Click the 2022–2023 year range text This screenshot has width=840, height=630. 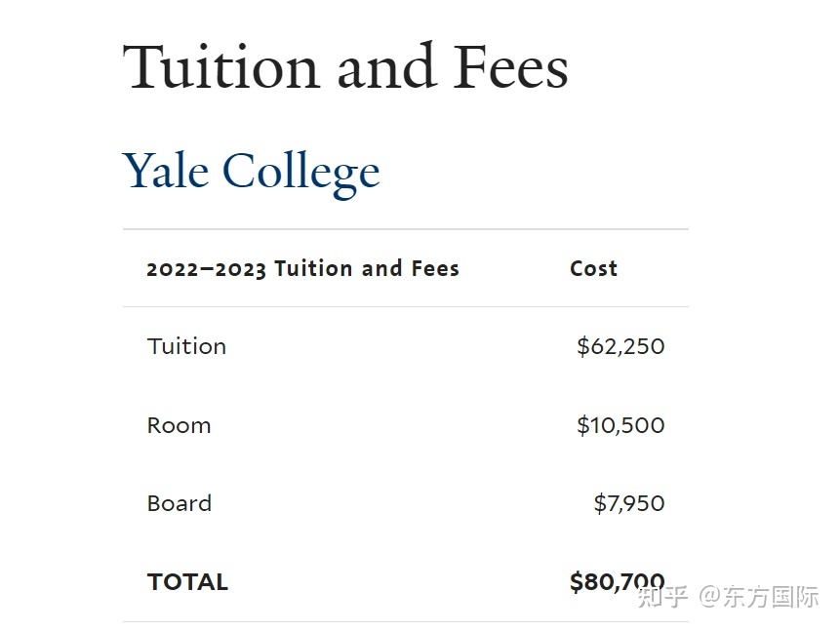[206, 269]
